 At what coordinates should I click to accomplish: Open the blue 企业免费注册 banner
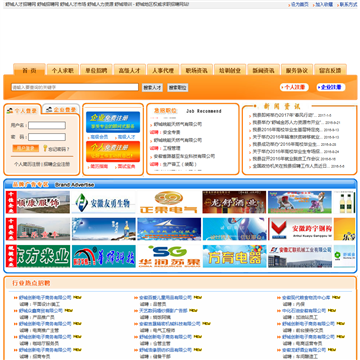pos(113,122)
